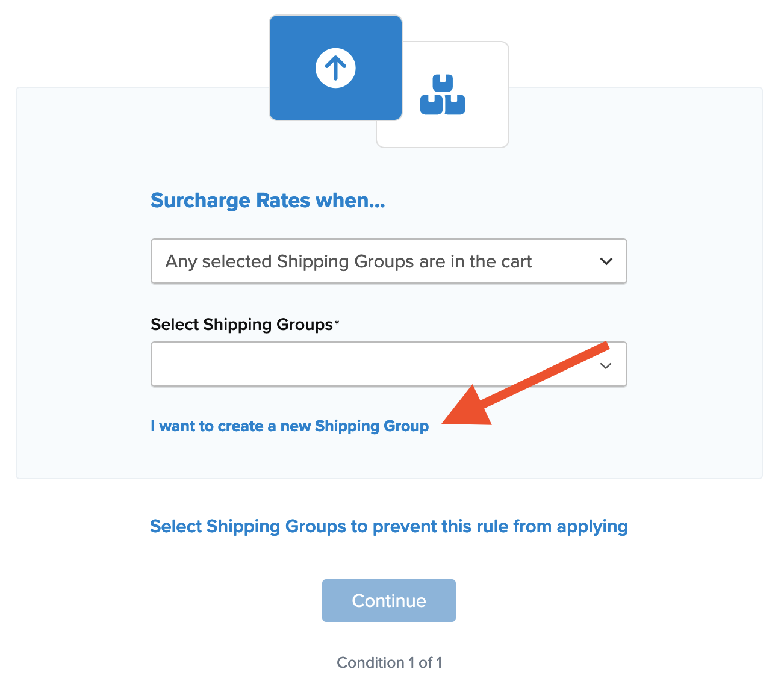784x684 pixels.
Task: Click the stacked boxes icon
Action: click(443, 95)
